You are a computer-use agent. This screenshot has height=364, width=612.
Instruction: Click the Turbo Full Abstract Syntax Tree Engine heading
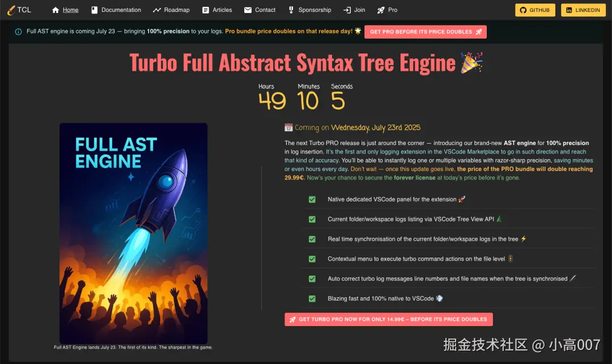point(292,63)
